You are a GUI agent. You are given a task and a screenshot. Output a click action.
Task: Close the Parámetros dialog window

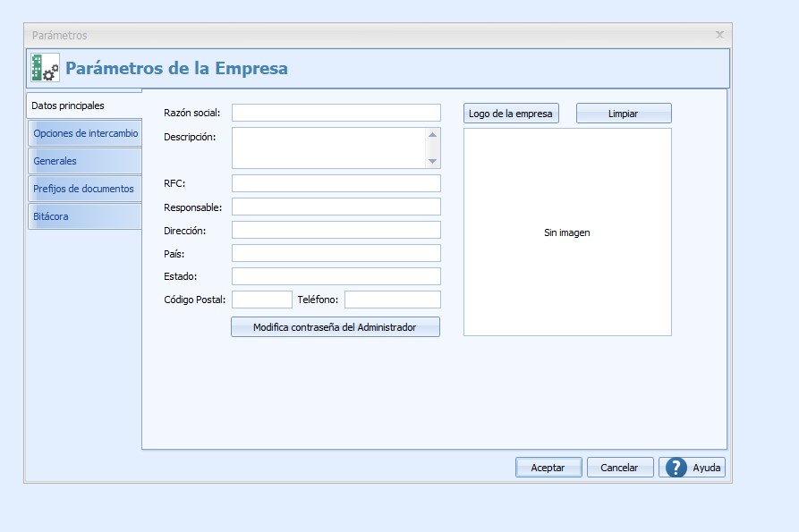click(x=719, y=35)
